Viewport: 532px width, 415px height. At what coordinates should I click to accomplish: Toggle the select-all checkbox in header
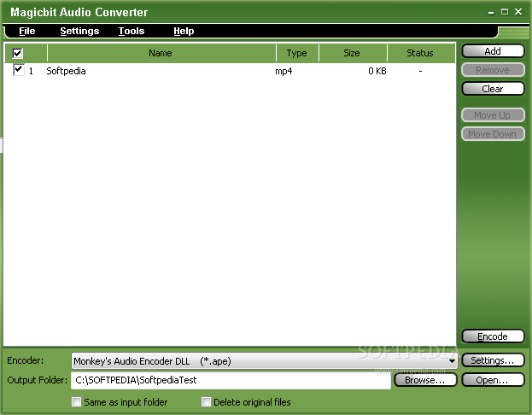click(x=17, y=53)
